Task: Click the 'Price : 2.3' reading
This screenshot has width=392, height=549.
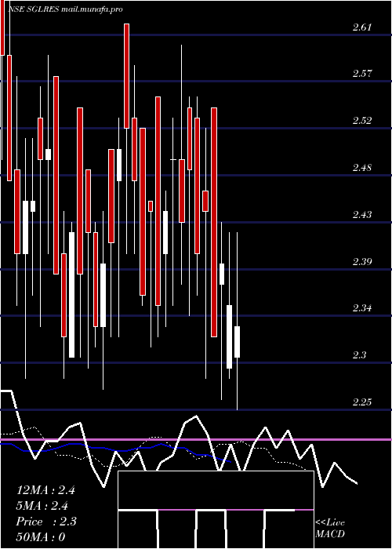Action: 46,522
